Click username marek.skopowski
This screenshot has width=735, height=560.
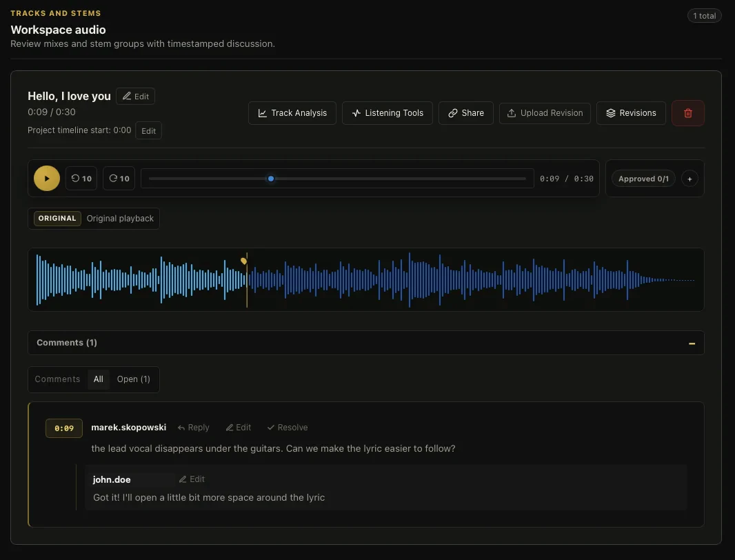click(128, 428)
